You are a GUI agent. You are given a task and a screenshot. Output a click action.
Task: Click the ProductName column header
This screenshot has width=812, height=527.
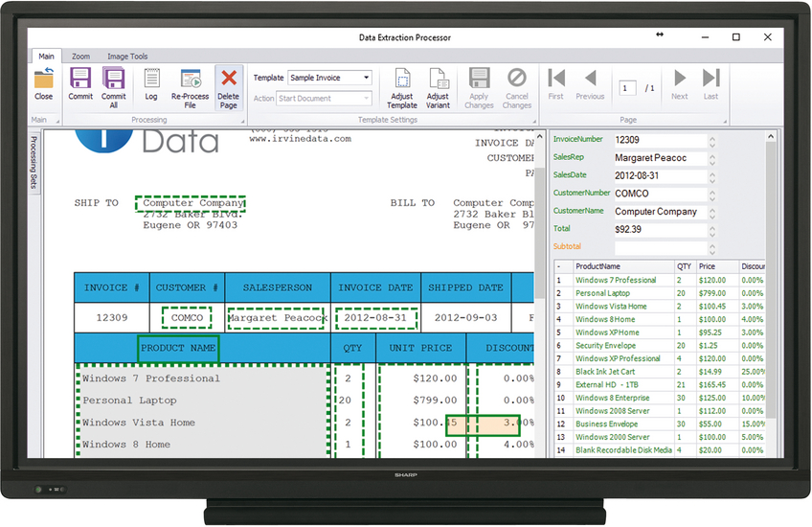[x=623, y=266]
